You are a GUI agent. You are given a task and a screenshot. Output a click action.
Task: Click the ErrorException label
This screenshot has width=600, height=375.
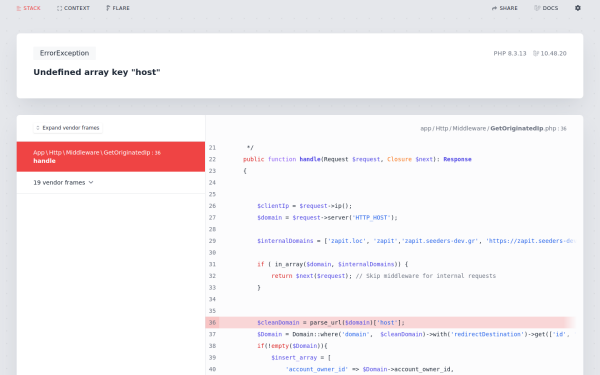(64, 53)
